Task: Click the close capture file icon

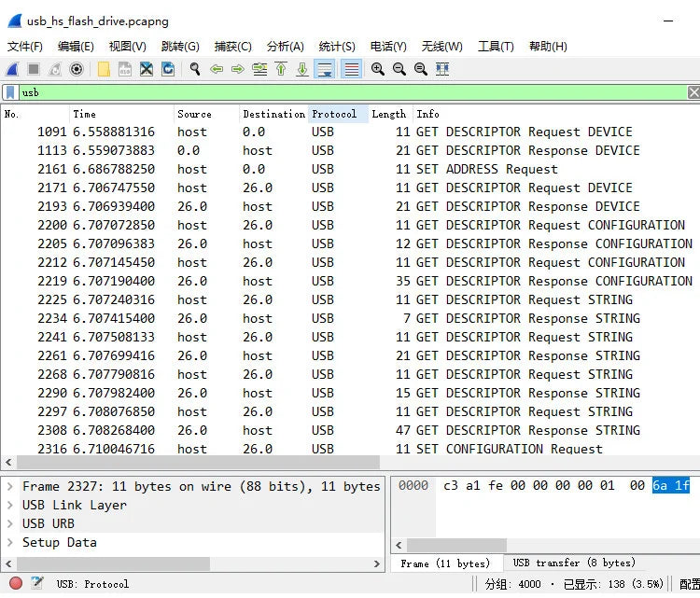Action: (147, 69)
